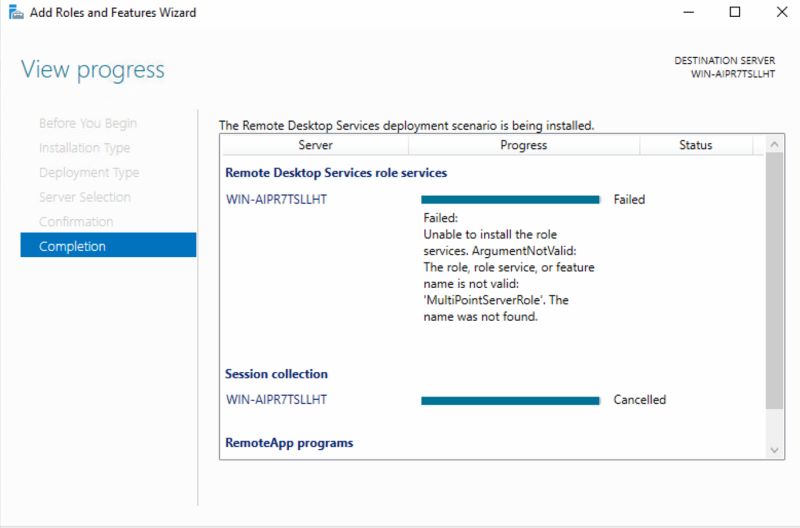Click the RemoteApp programs heading

point(289,443)
